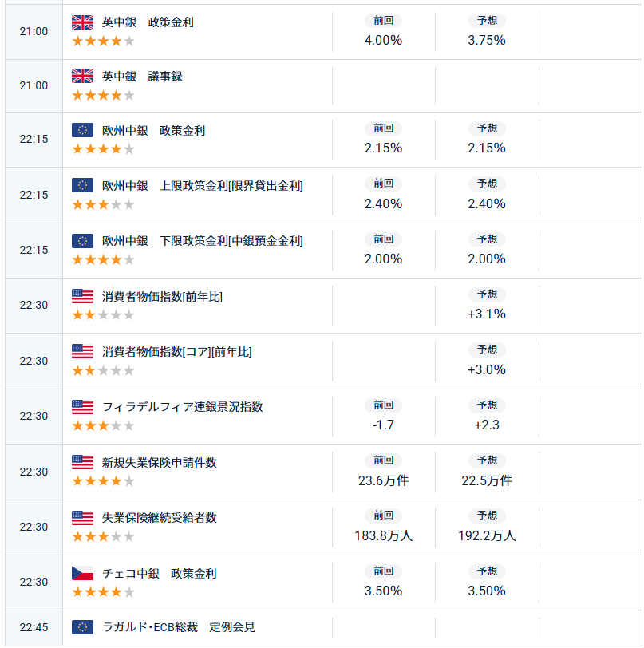
Task: Open 新規失業保険申請件数 event details
Action: pyautogui.click(x=160, y=463)
